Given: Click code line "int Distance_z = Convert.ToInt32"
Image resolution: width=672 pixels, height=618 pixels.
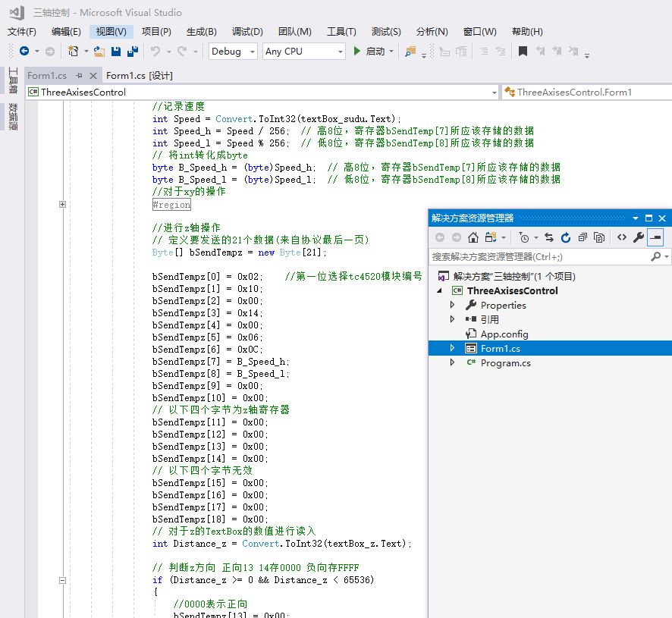Looking at the screenshot, I should point(281,544).
